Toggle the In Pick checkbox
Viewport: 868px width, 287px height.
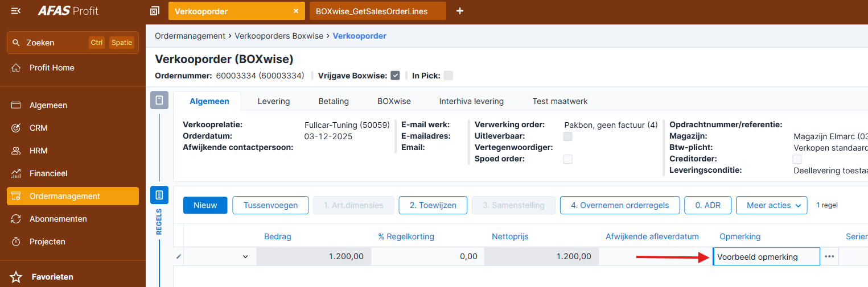point(449,76)
